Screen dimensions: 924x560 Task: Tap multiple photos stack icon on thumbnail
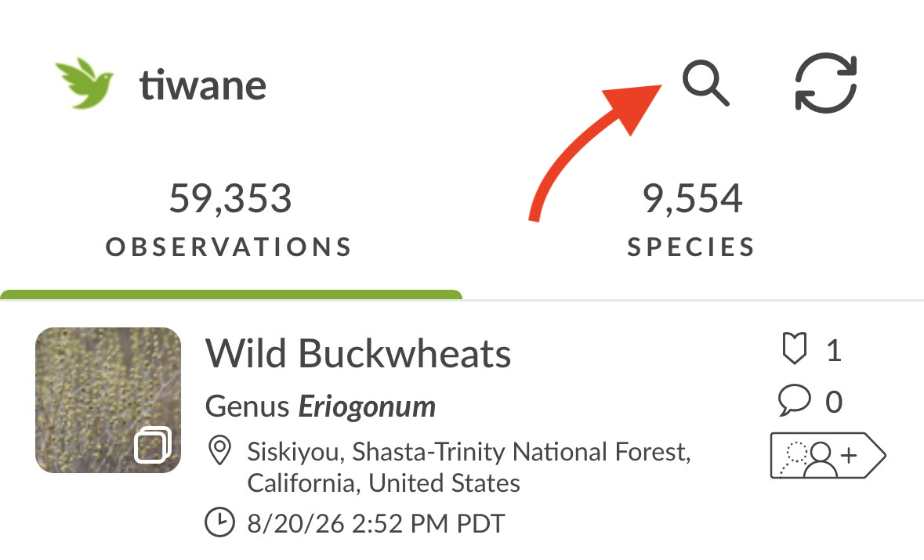153,445
